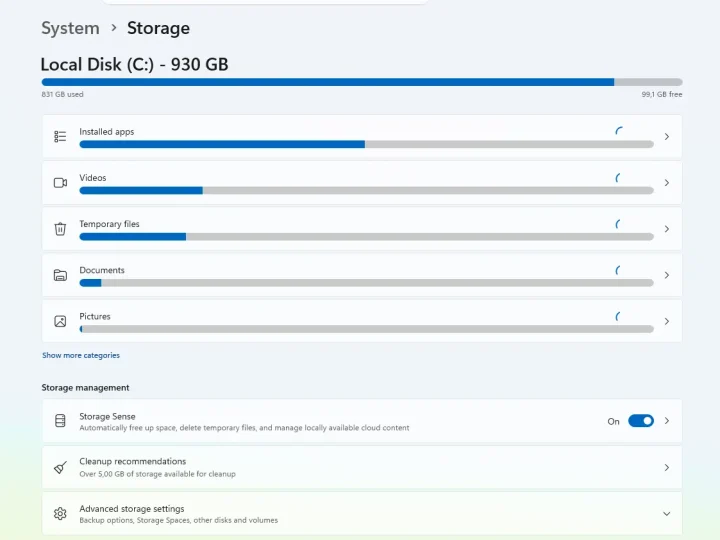The width and height of the screenshot is (720, 540).
Task: Click the Cleanup recommendations broom icon
Action: 60,467
